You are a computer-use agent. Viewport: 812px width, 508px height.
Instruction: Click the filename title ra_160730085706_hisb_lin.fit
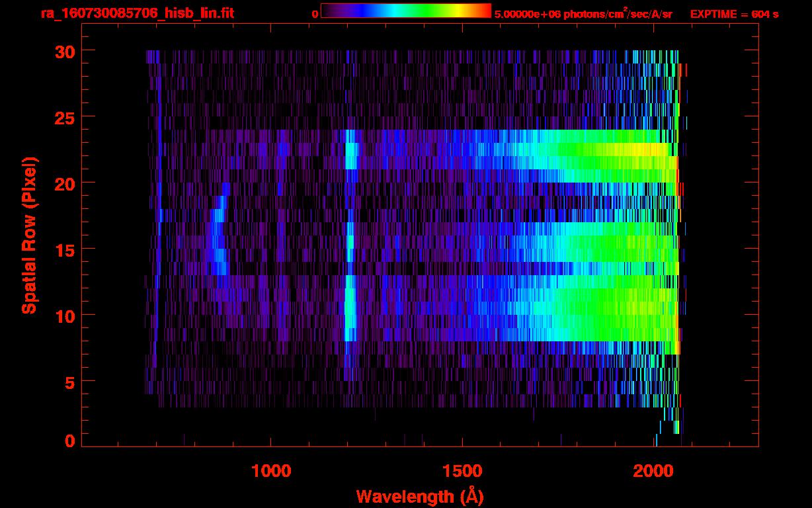[137, 13]
